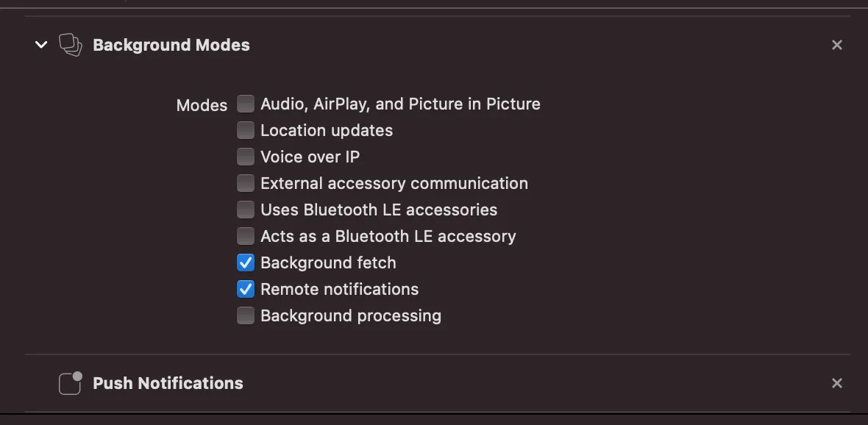The width and height of the screenshot is (868, 425).
Task: Remove the Push Notifications capability
Action: 836,383
